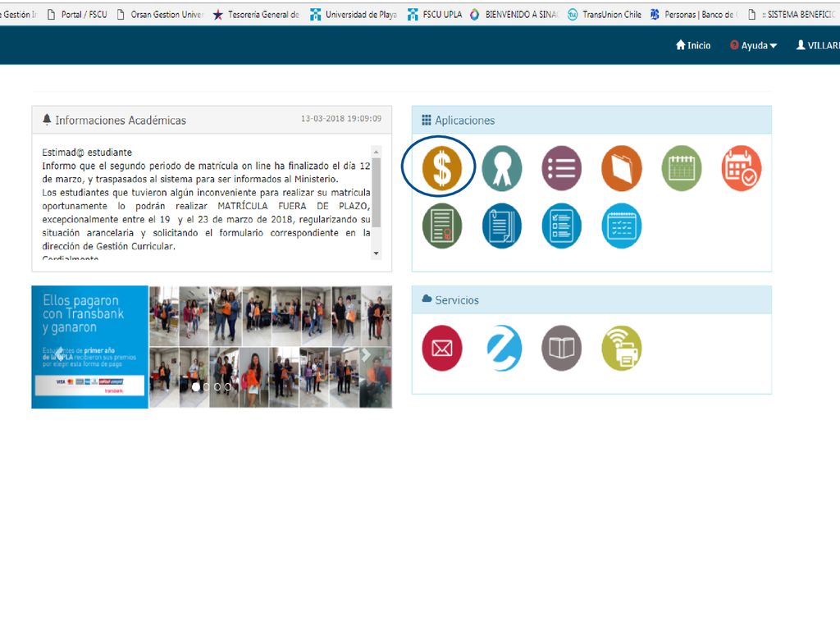Open the Universidad de Playa bookmark
This screenshot has height=630, width=840.
click(354, 15)
